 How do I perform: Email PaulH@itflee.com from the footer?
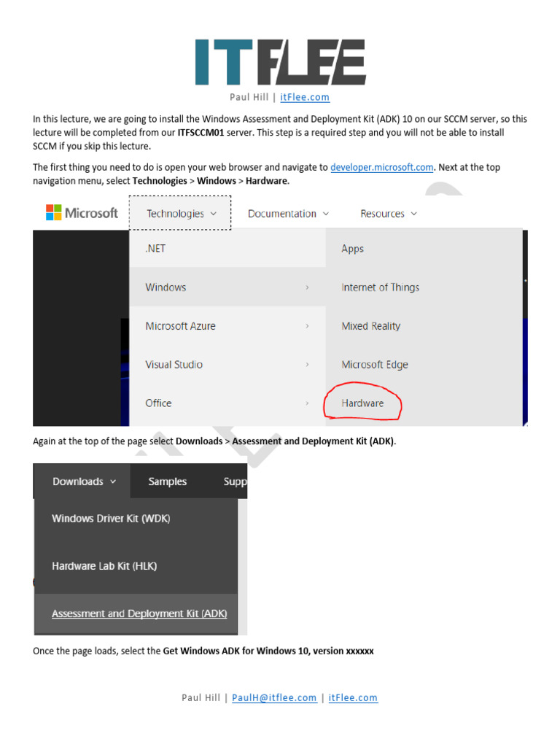[274, 697]
